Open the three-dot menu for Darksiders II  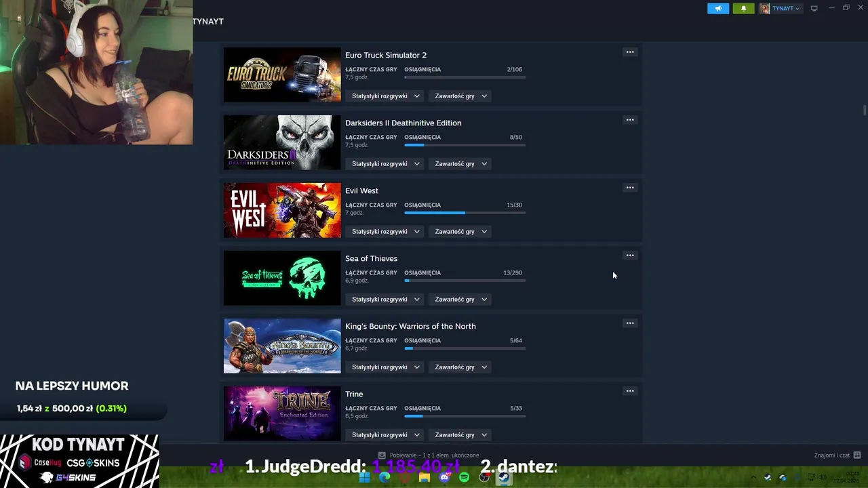coord(630,120)
